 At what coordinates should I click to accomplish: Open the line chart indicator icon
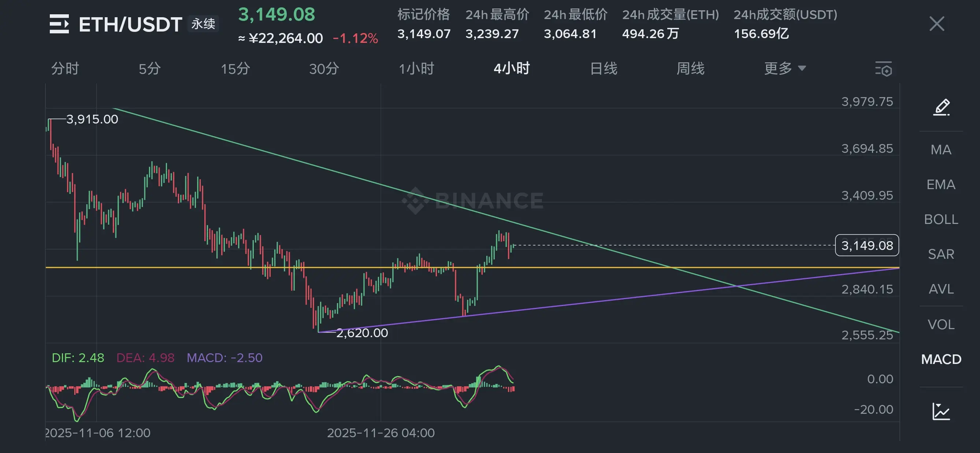(941, 412)
